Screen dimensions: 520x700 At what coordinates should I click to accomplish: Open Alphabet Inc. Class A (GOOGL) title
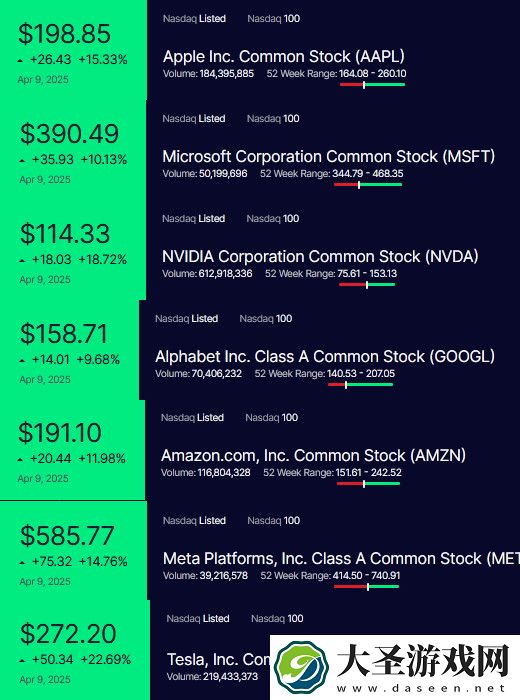click(325, 356)
